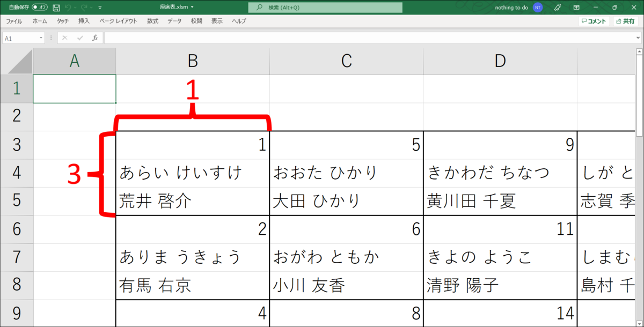The width and height of the screenshot is (644, 327).
Task: Click the cell with おおた ひかり
Action: (x=347, y=173)
